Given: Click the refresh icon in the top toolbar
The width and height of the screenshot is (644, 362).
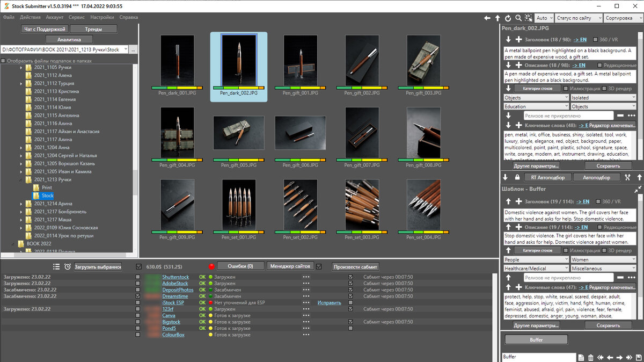Looking at the screenshot, I should (508, 18).
